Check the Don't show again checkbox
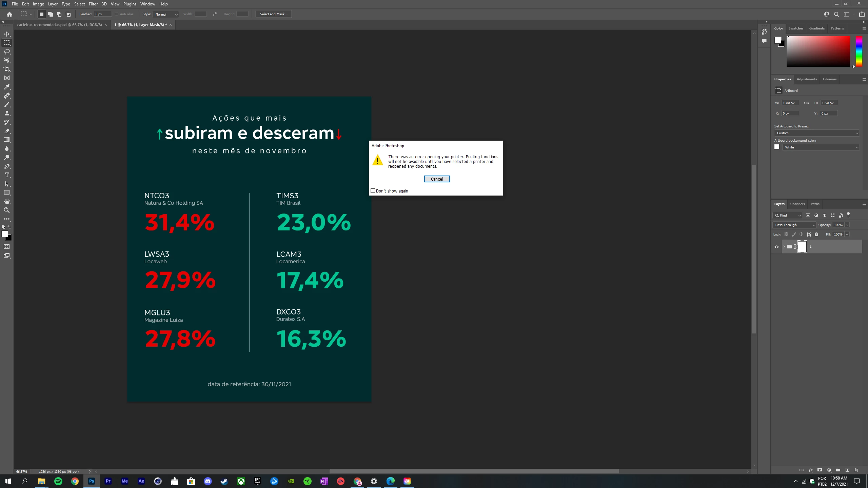The height and width of the screenshot is (488, 868). click(x=373, y=191)
